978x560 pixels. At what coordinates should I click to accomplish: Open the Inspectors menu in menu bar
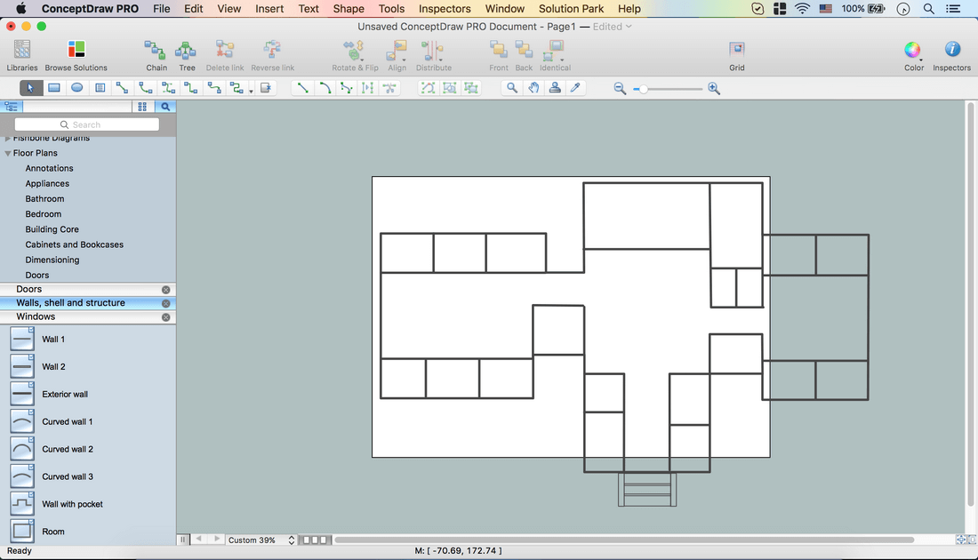pos(445,9)
